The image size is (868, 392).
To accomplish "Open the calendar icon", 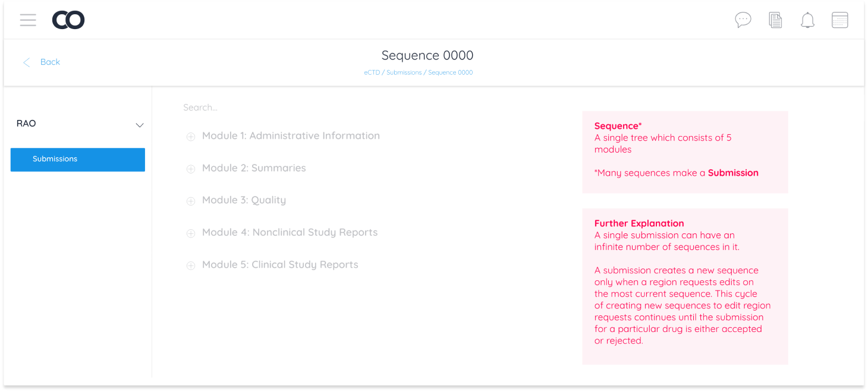I will [839, 20].
